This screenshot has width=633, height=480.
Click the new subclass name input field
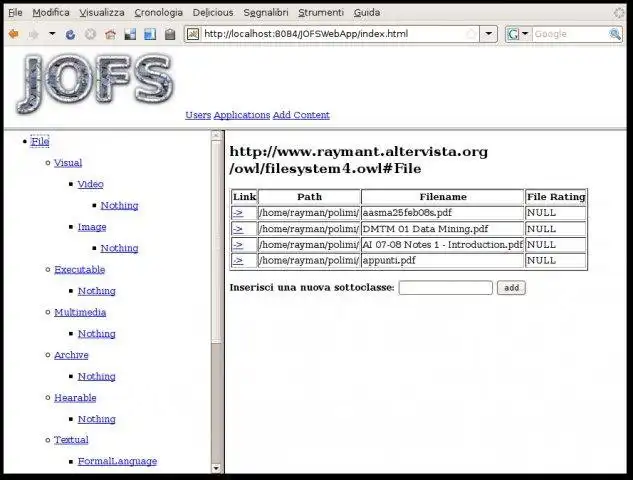[445, 288]
